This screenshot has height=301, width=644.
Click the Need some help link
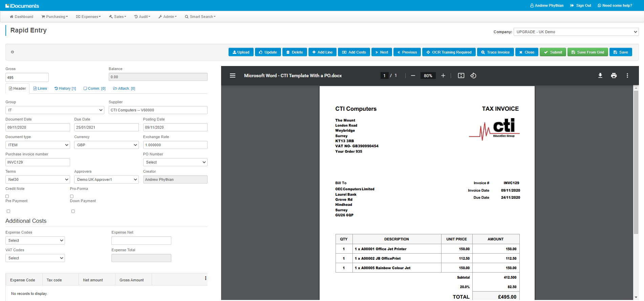(x=615, y=5)
